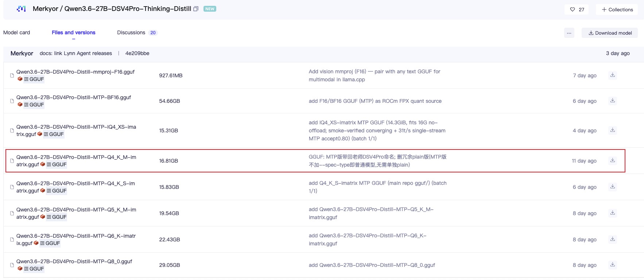Click the 54.66GB file size

pyautogui.click(x=170, y=101)
